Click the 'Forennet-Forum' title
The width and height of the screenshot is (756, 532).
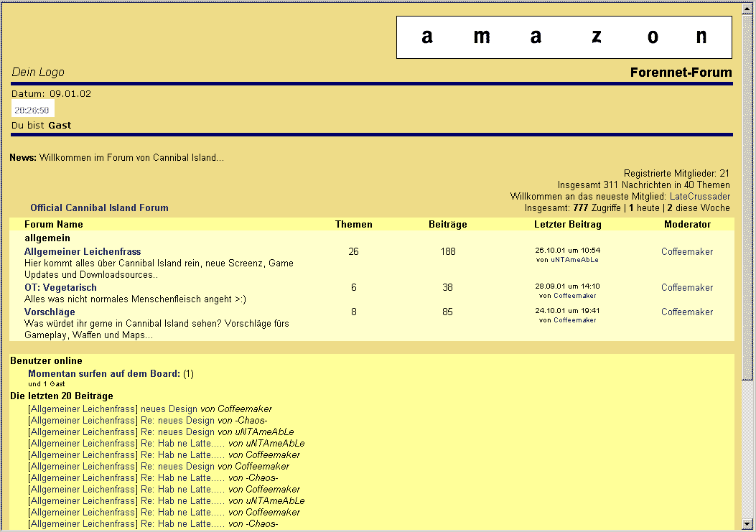(681, 73)
